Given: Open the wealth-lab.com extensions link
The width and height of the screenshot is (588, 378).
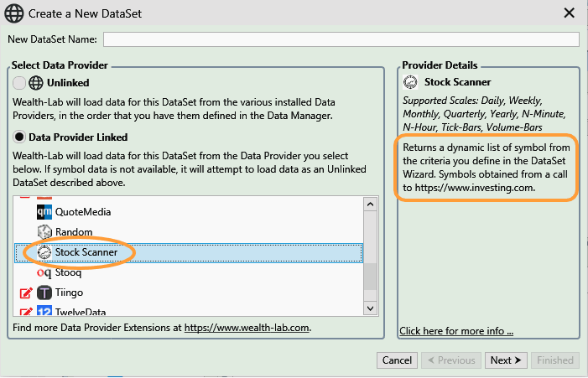Looking at the screenshot, I should (247, 328).
